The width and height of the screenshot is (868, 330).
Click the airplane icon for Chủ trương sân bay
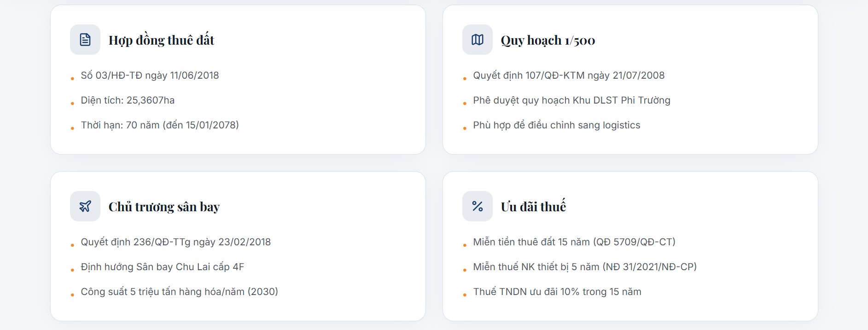[85, 206]
